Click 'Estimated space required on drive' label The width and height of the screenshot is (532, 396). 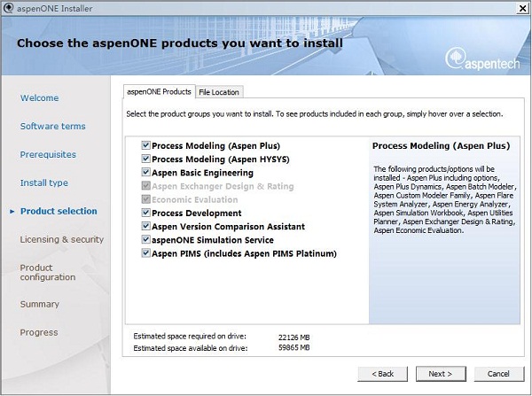[190, 337]
